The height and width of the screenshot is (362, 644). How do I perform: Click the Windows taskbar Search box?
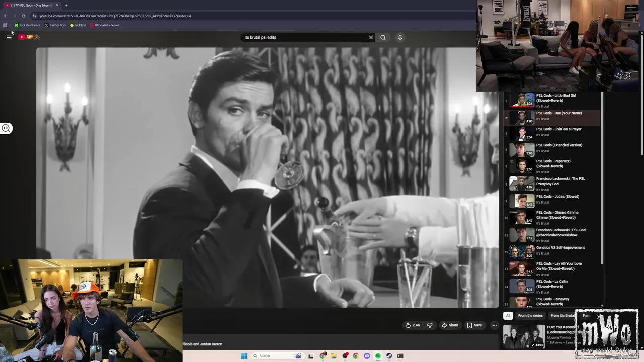pos(277,356)
